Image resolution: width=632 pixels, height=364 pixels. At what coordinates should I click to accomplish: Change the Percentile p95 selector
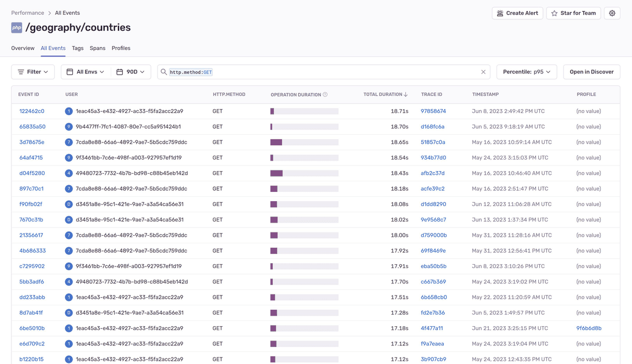[x=527, y=72]
